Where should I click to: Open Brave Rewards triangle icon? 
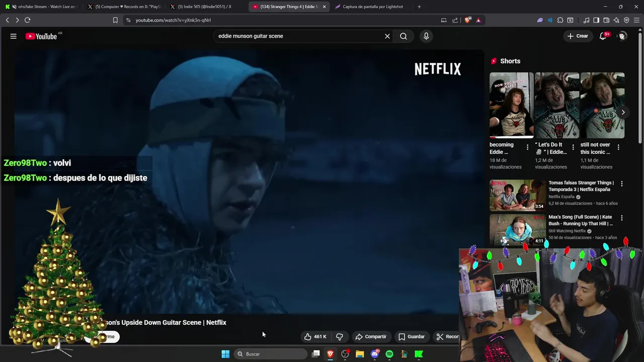click(478, 20)
